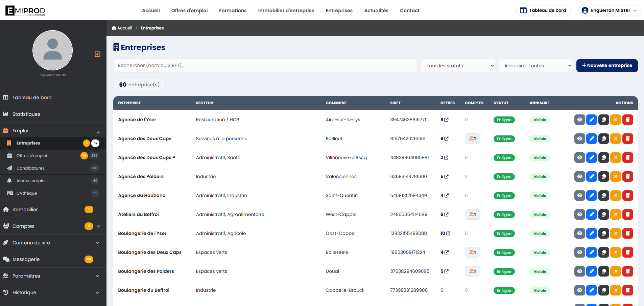Duplicate Boulangerie des Deux Caps entry
The width and height of the screenshot is (644, 306).
pos(604,252)
